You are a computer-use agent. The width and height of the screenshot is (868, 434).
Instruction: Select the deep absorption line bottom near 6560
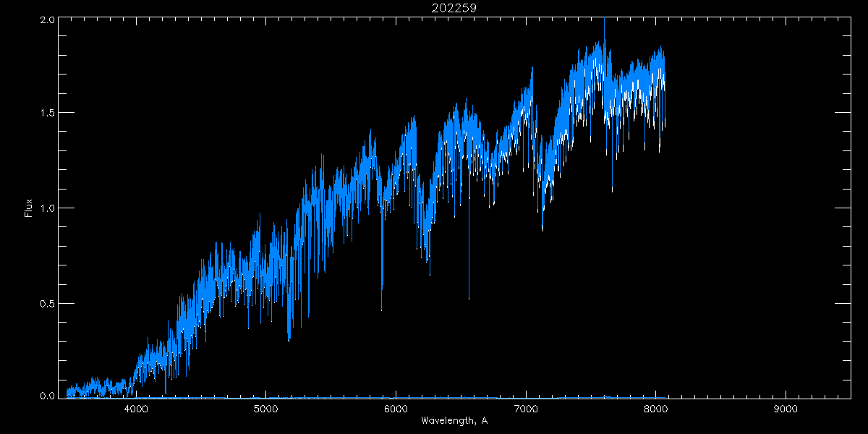click(x=469, y=298)
